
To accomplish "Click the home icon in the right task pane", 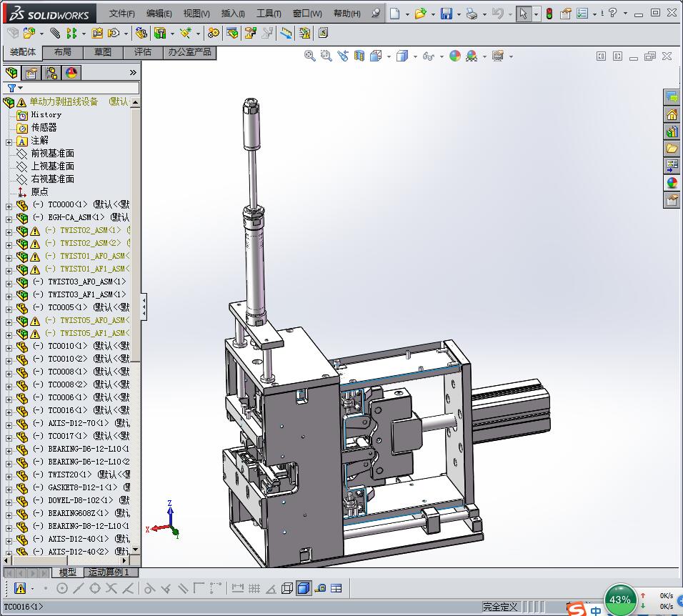I will coord(672,114).
